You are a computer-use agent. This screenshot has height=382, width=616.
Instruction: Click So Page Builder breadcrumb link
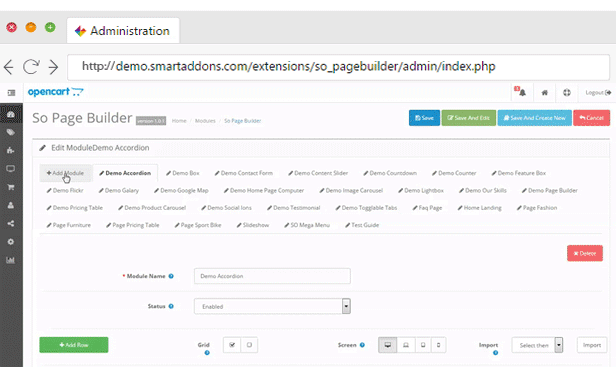coord(242,121)
